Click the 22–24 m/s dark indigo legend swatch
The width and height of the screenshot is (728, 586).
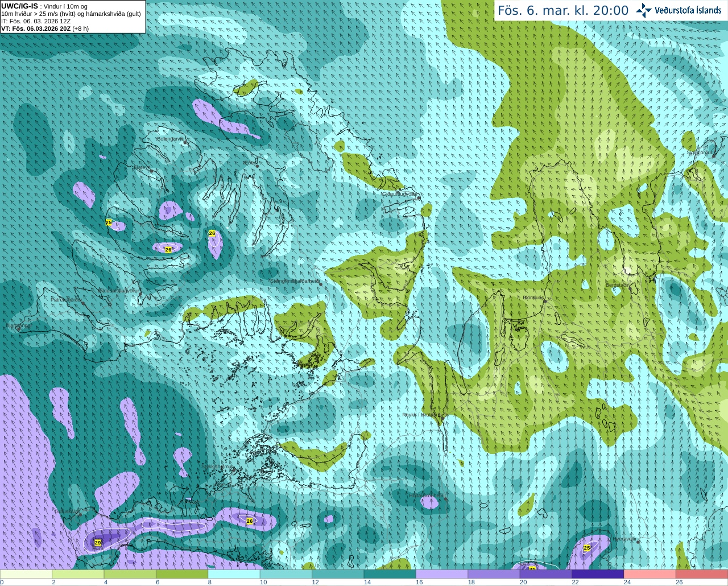click(598, 574)
